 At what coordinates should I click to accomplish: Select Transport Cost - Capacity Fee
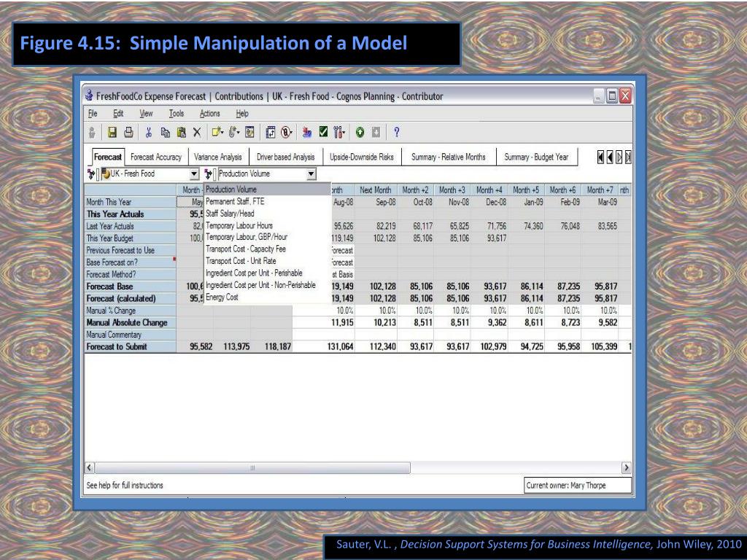click(x=267, y=249)
